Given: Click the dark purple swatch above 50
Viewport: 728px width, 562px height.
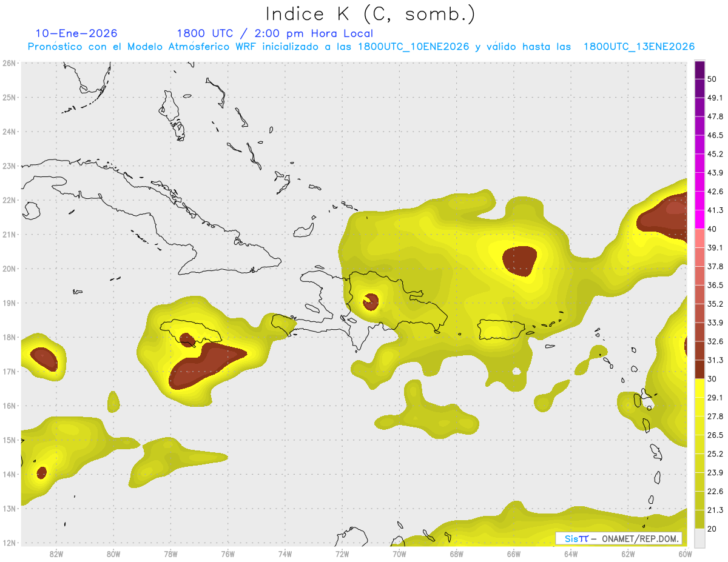Looking at the screenshot, I should 699,70.
